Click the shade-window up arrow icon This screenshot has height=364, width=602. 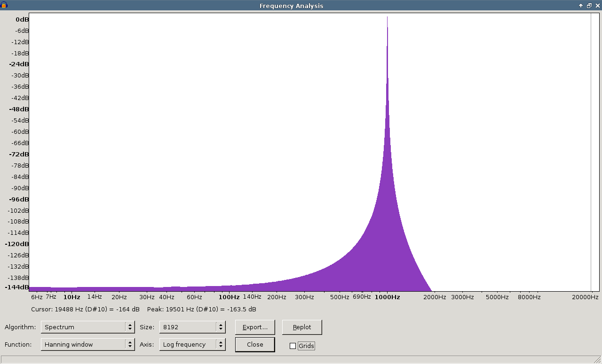coord(581,6)
